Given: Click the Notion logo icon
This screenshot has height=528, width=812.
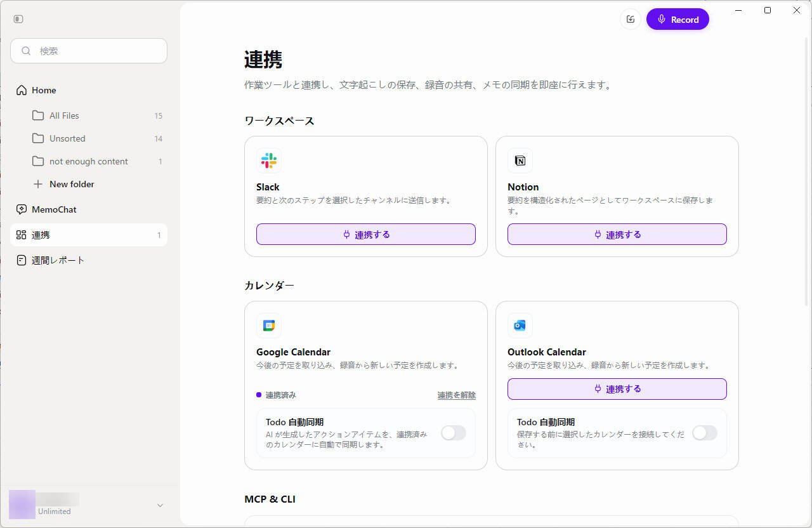Looking at the screenshot, I should 520,161.
